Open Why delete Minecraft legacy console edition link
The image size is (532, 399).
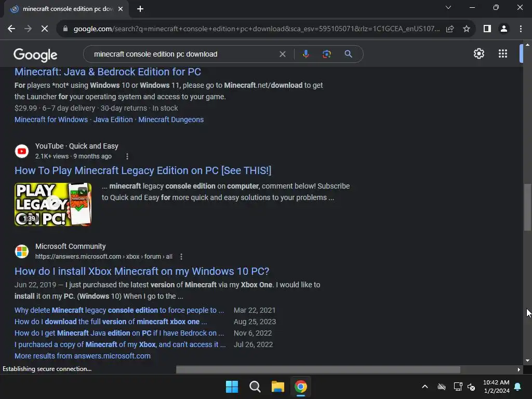pos(119,311)
